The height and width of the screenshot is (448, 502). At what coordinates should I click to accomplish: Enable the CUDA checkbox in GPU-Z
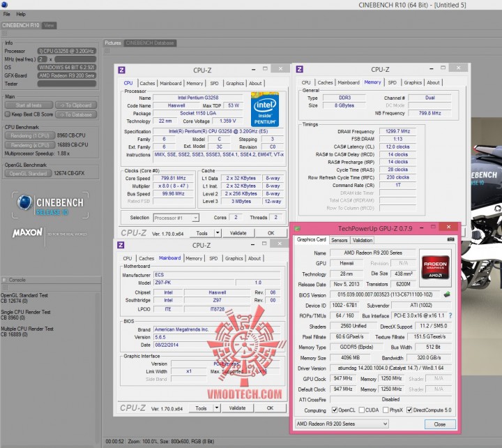pos(362,410)
